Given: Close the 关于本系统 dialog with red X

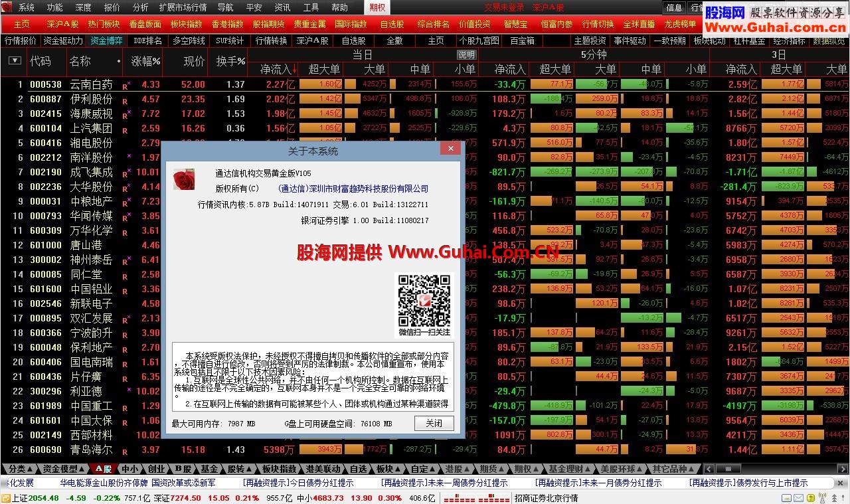Looking at the screenshot, I should pyautogui.click(x=451, y=149).
